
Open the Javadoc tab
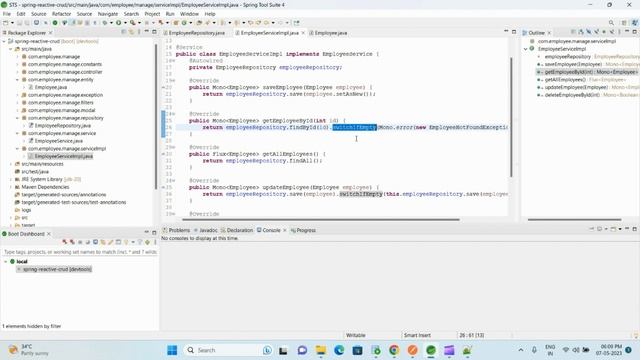tap(205, 230)
